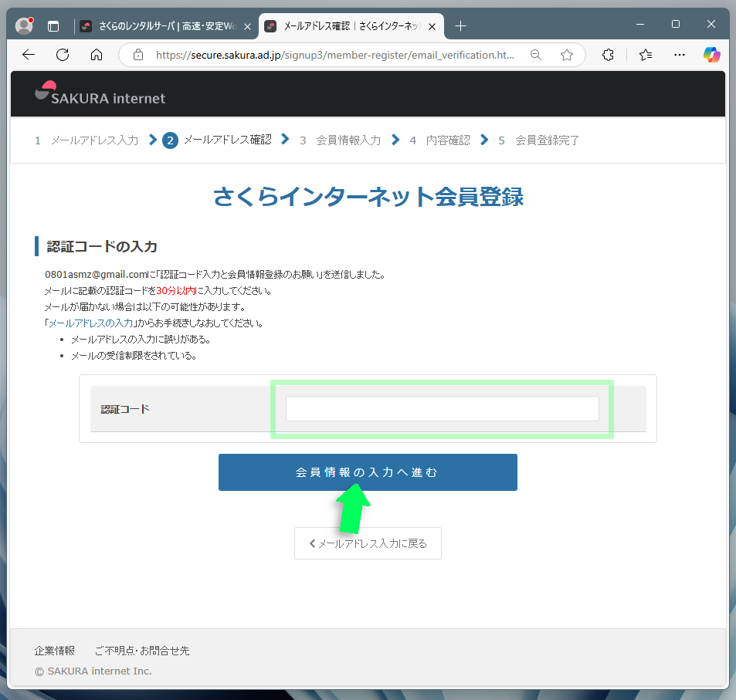
Task: Maximize the browser window
Action: (676, 24)
